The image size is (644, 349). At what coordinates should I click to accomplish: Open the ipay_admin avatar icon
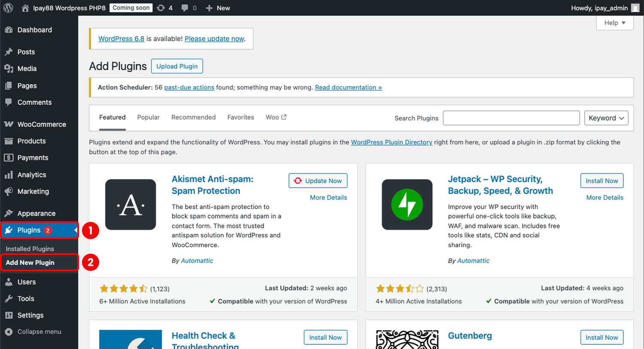(x=635, y=8)
